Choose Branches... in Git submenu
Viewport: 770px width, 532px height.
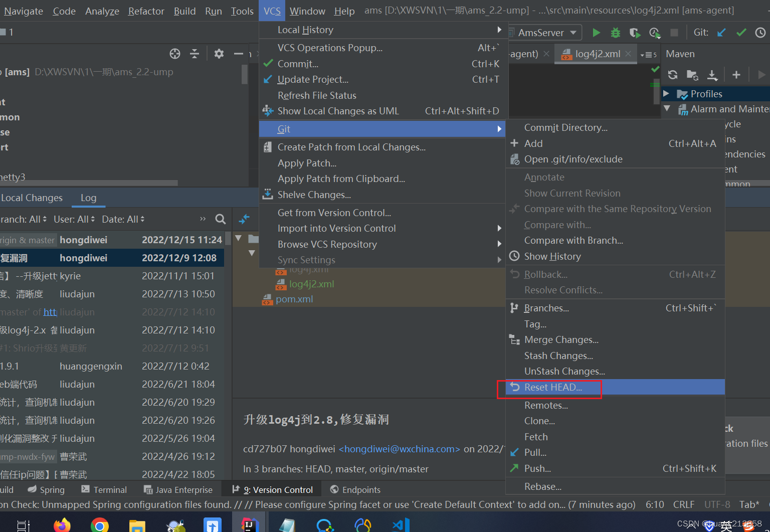[x=615, y=308]
